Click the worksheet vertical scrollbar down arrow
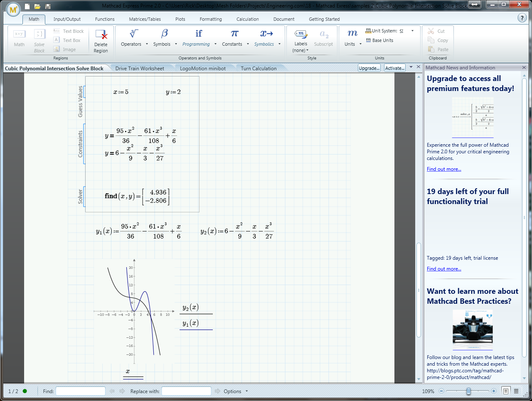Image resolution: width=532 pixels, height=401 pixels. (419, 379)
